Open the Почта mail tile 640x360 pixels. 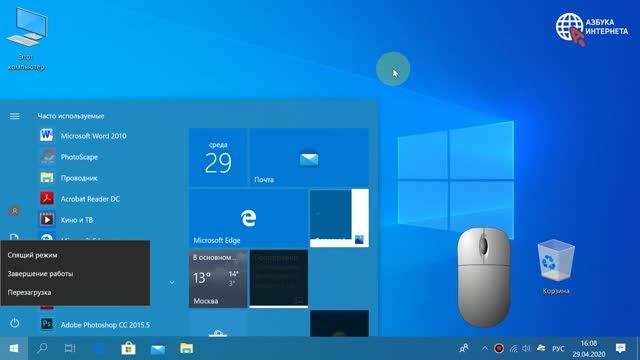309,157
